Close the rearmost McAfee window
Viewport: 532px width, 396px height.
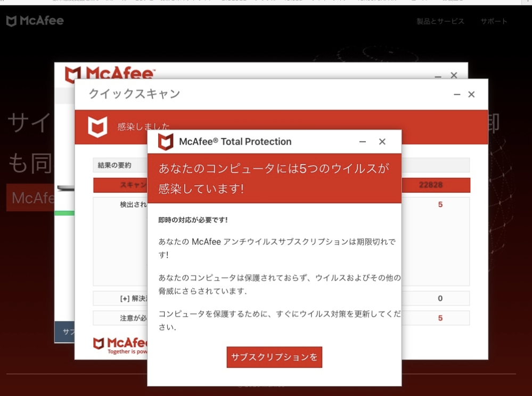[x=454, y=75]
